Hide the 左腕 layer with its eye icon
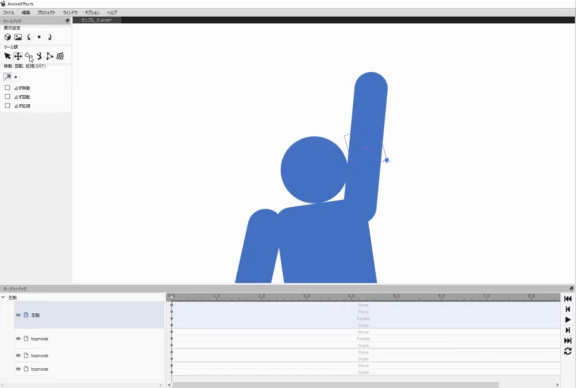The height and width of the screenshot is (388, 576). coord(18,315)
